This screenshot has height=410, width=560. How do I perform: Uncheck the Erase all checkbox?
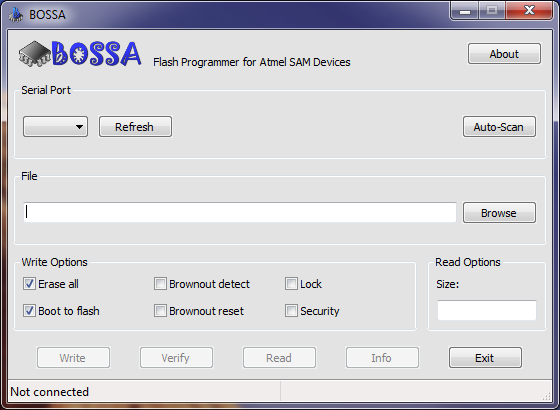[29, 284]
